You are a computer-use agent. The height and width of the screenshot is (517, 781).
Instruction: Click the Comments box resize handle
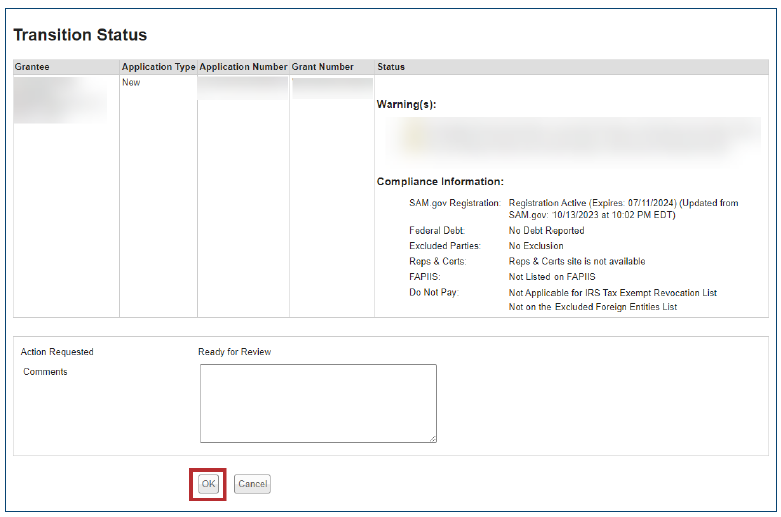click(x=432, y=438)
